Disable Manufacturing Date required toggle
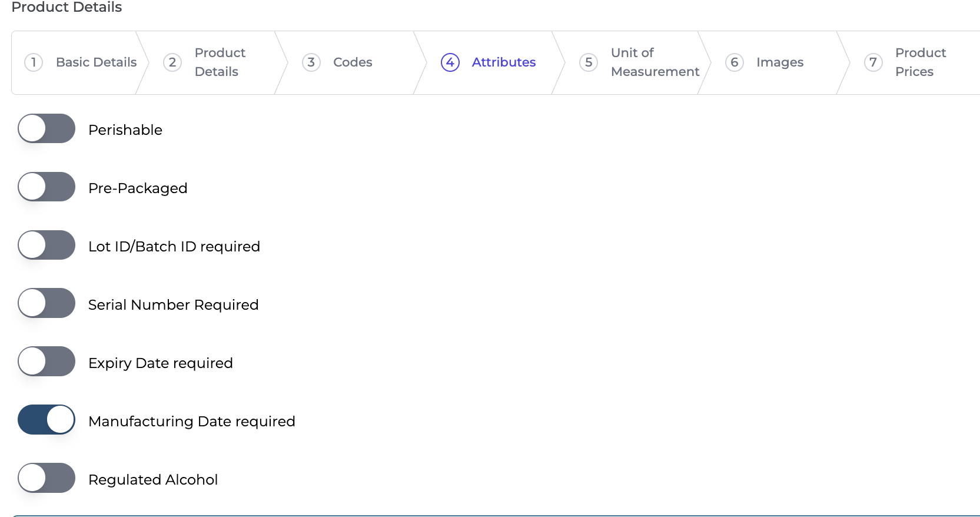 (x=46, y=420)
